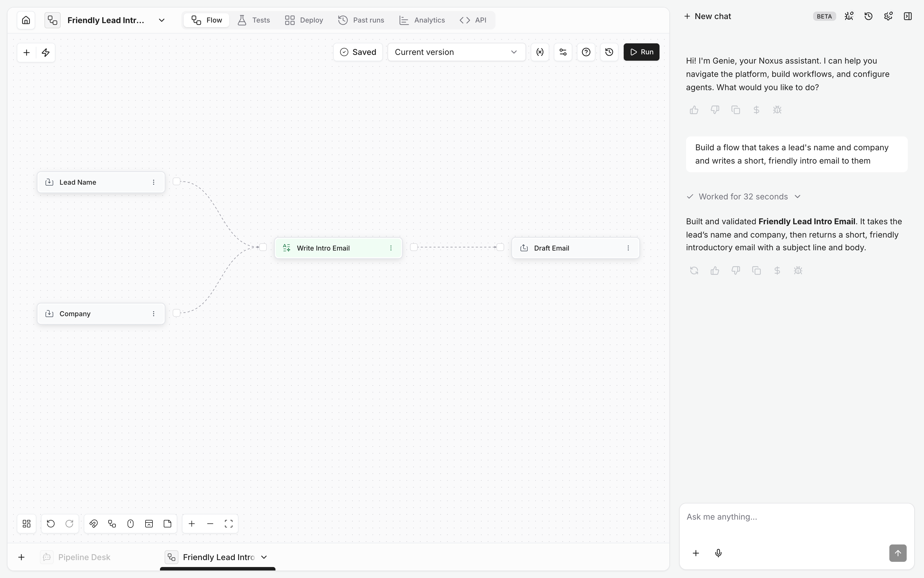This screenshot has height=578, width=924.
Task: Open Write Intro Email node options
Action: click(391, 248)
